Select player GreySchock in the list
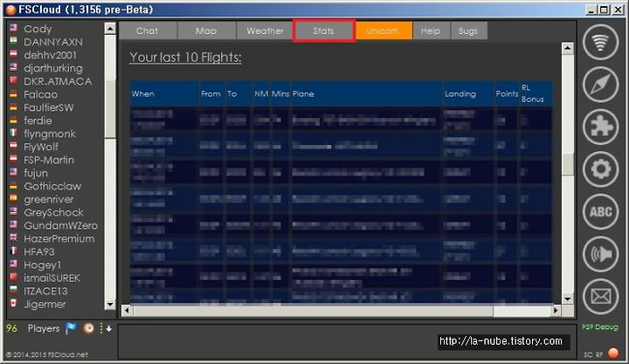Image resolution: width=629 pixels, height=364 pixels. click(x=53, y=212)
